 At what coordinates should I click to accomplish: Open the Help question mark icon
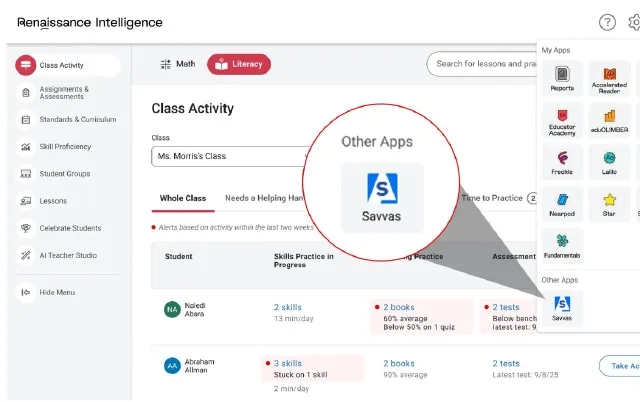607,22
